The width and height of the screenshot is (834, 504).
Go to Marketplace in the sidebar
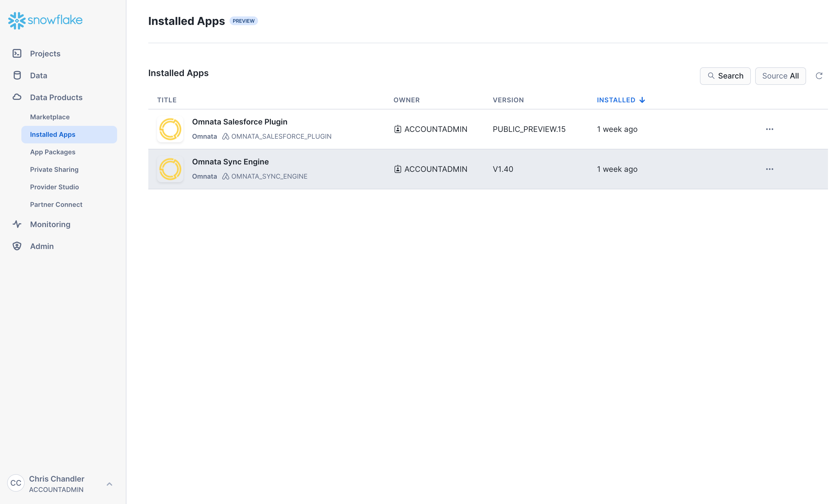click(x=50, y=117)
